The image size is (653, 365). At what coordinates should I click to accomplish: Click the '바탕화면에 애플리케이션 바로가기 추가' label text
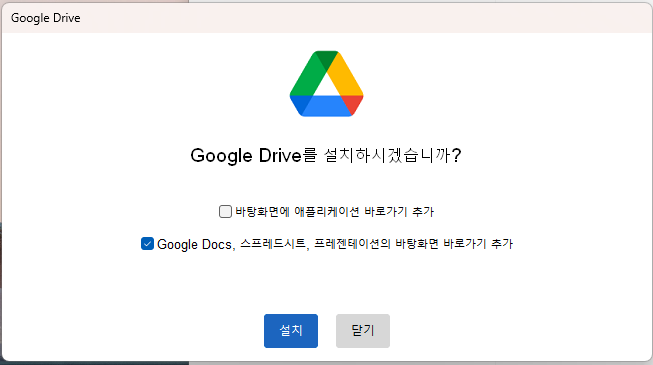[334, 212]
